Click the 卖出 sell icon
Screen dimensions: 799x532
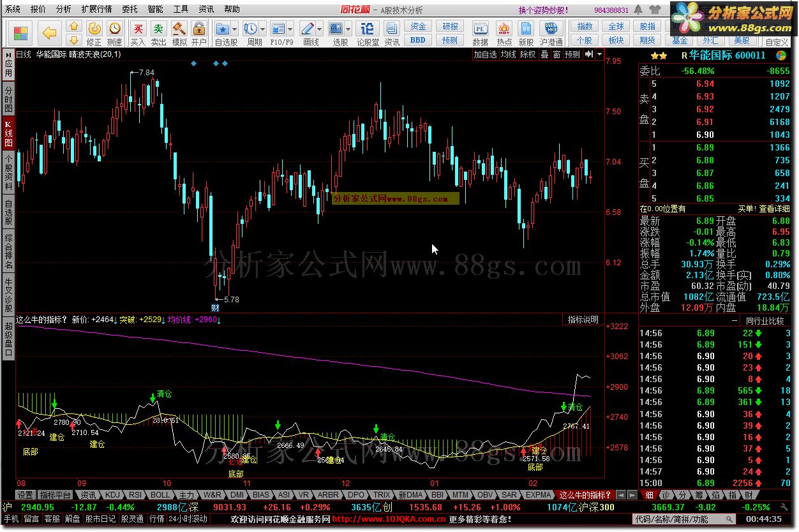point(158,33)
